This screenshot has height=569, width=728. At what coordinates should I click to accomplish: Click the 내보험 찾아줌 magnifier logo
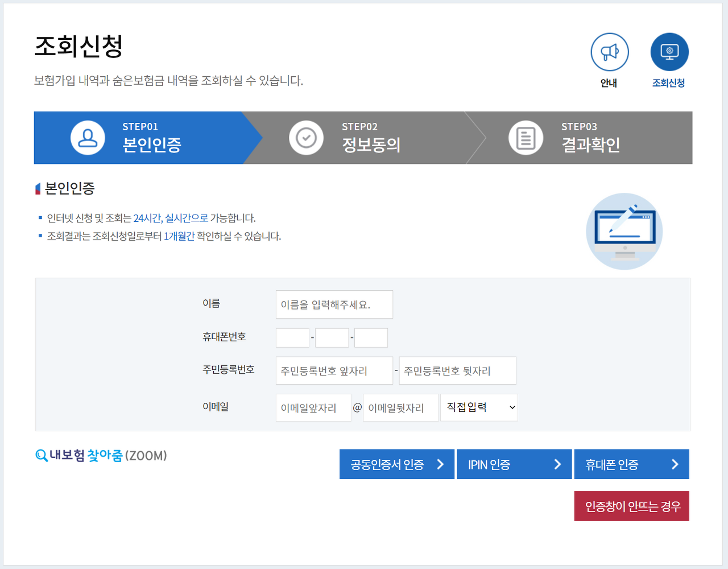(x=42, y=456)
